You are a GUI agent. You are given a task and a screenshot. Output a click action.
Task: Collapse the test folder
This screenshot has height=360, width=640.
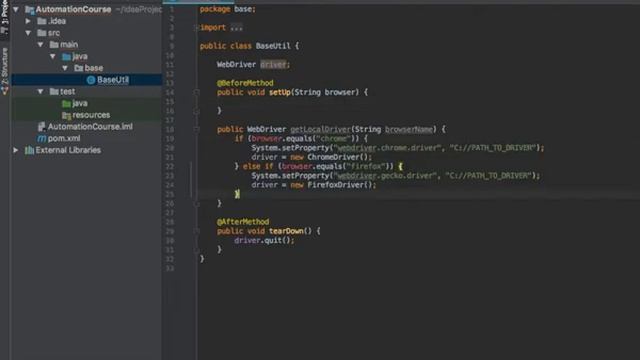click(x=40, y=91)
